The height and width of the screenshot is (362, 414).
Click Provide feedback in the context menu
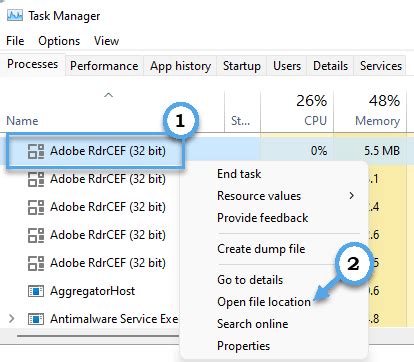pos(263,218)
